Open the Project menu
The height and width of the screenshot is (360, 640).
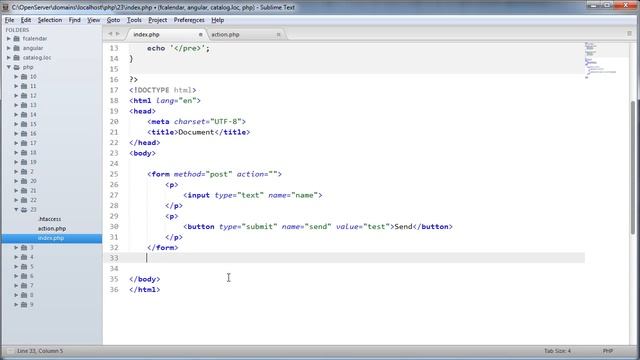click(x=158, y=20)
